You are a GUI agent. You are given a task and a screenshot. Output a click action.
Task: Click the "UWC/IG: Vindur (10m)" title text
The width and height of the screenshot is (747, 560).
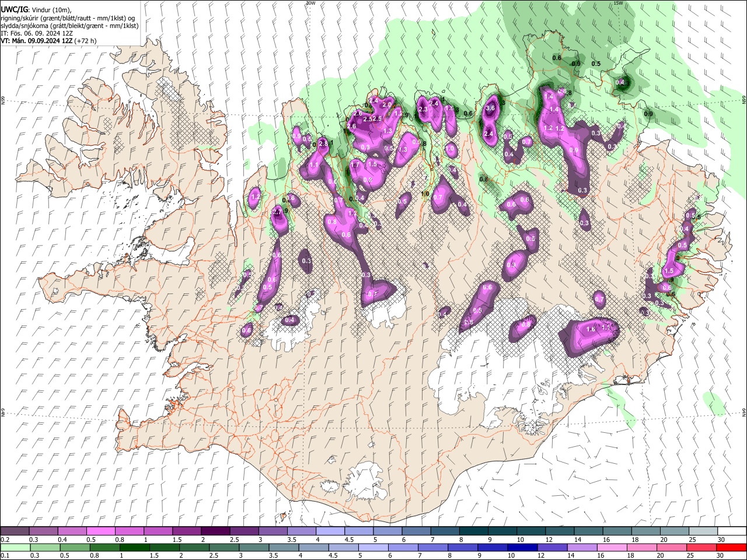pyautogui.click(x=36, y=9)
